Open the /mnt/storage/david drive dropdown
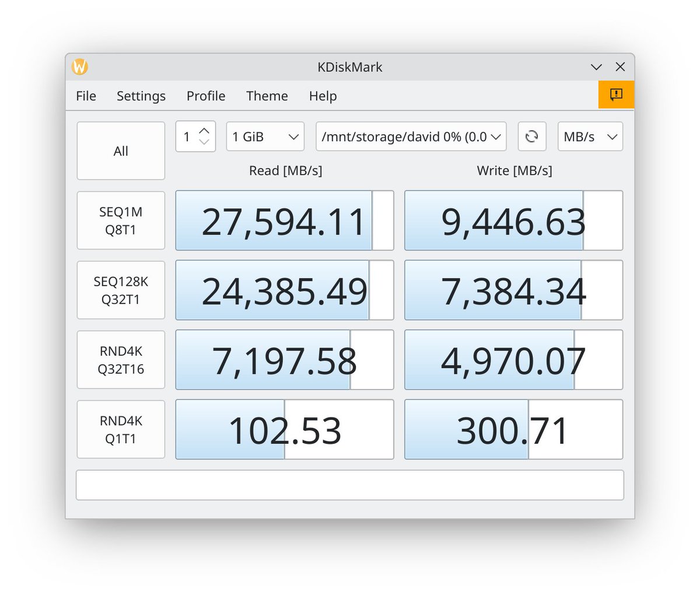The image size is (700, 596). (x=411, y=136)
